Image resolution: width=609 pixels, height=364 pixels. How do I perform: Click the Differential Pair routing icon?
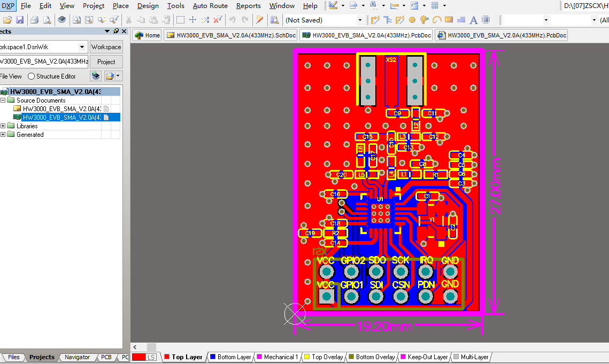click(399, 20)
